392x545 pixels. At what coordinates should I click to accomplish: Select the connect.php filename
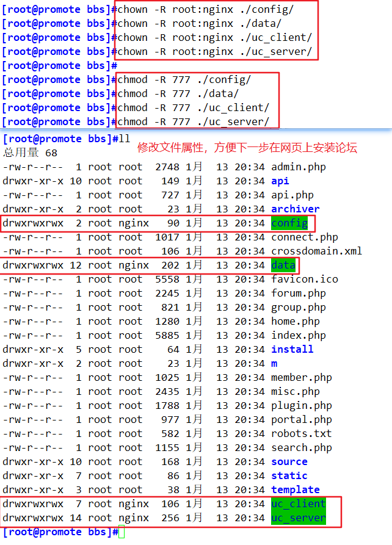[x=305, y=237]
